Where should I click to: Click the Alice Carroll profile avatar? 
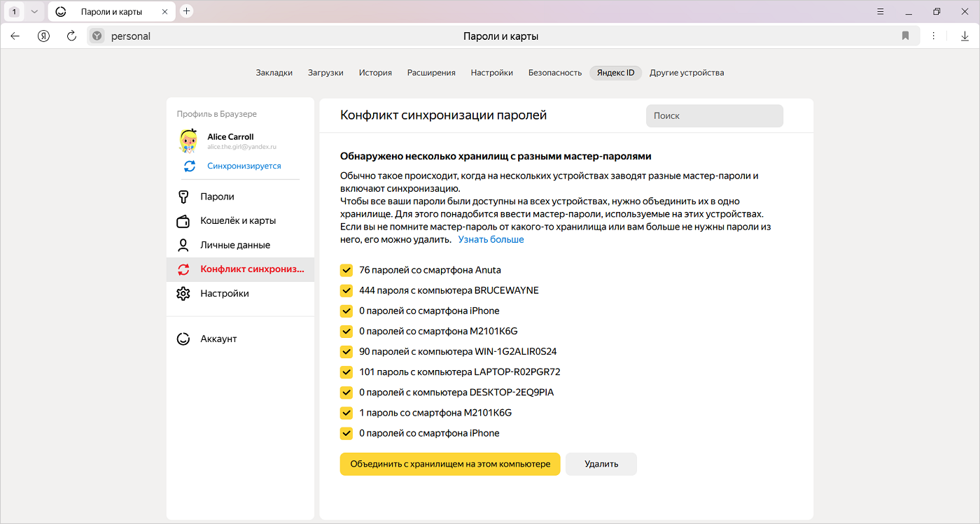click(188, 141)
